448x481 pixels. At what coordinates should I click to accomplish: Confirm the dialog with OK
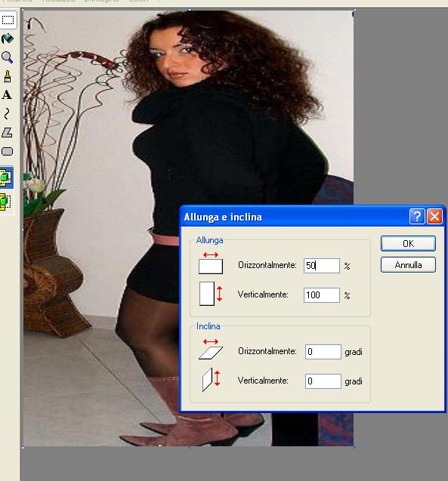coord(408,244)
